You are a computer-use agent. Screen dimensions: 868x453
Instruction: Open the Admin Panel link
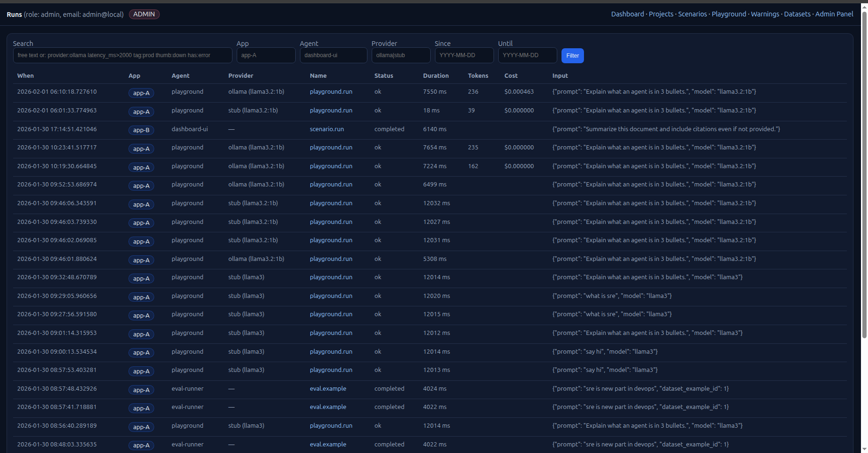click(x=834, y=14)
